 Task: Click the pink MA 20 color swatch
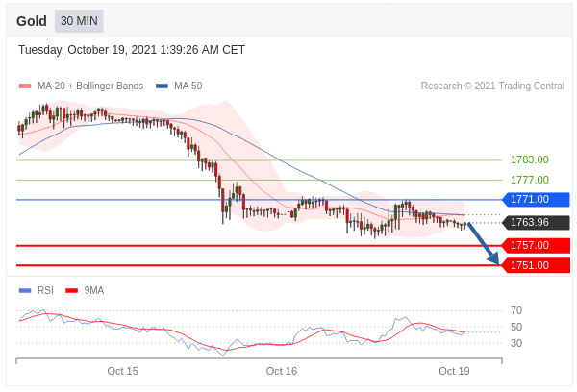pos(25,86)
